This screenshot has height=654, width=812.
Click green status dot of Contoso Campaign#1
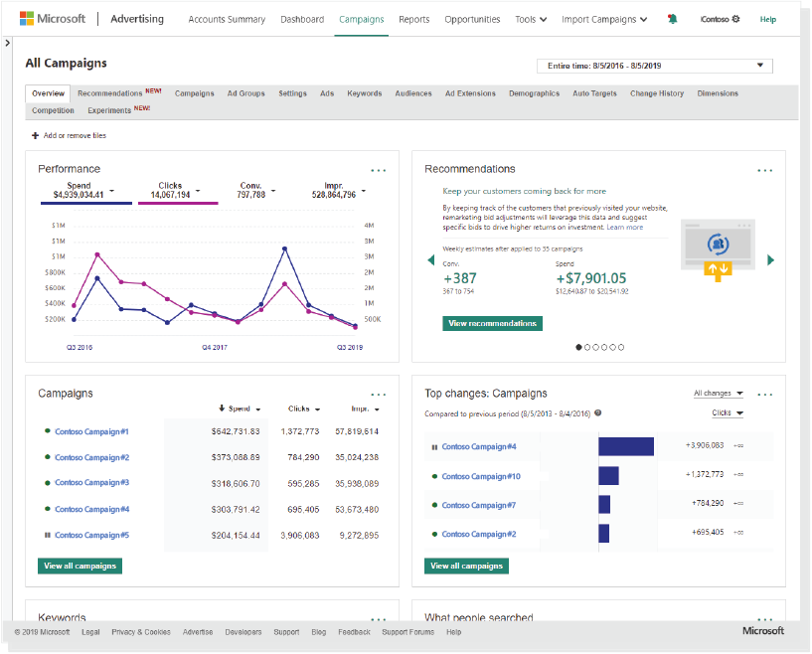pyautogui.click(x=48, y=430)
